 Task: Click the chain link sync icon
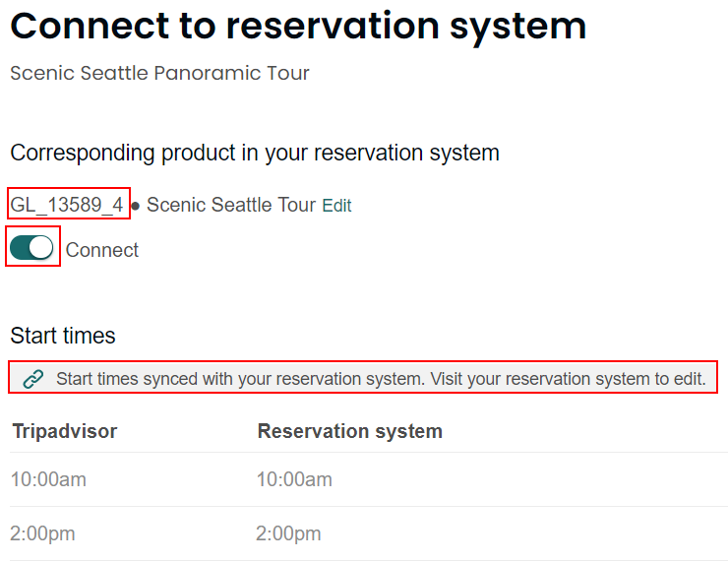pyautogui.click(x=33, y=379)
